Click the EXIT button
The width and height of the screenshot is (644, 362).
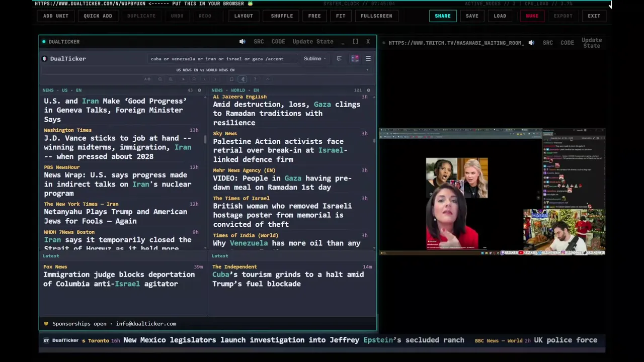594,16
